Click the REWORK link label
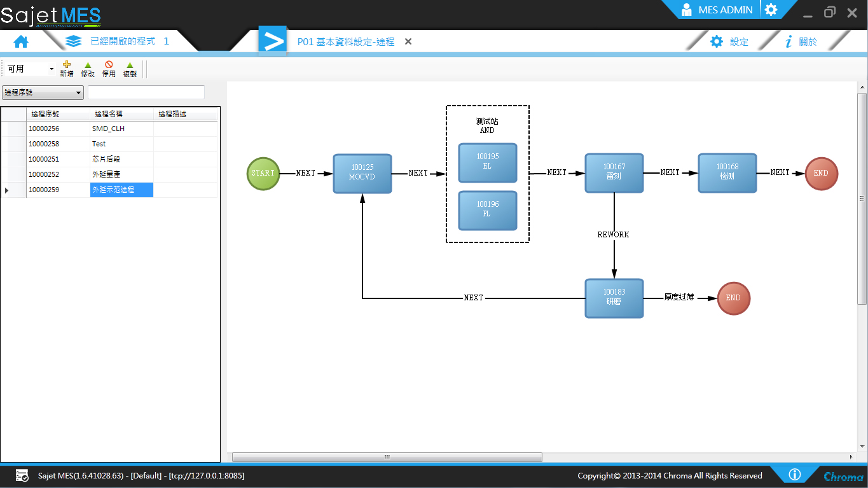The height and width of the screenshot is (488, 868). point(614,235)
